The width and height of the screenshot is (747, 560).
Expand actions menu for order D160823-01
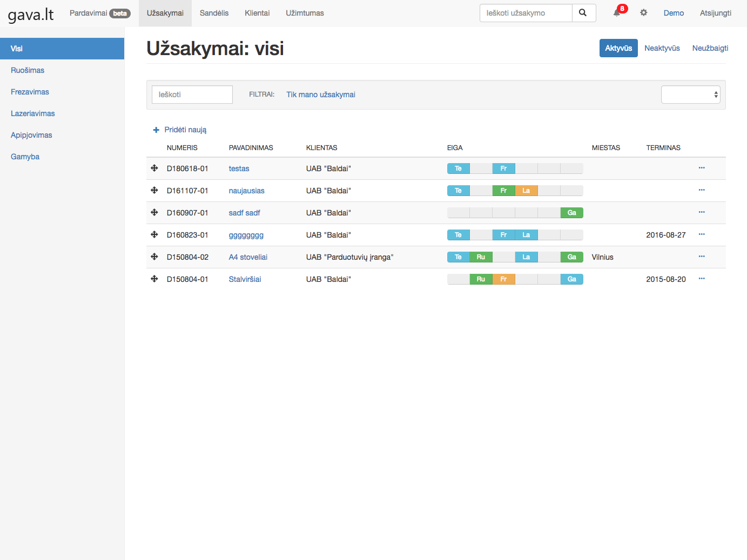701,234
